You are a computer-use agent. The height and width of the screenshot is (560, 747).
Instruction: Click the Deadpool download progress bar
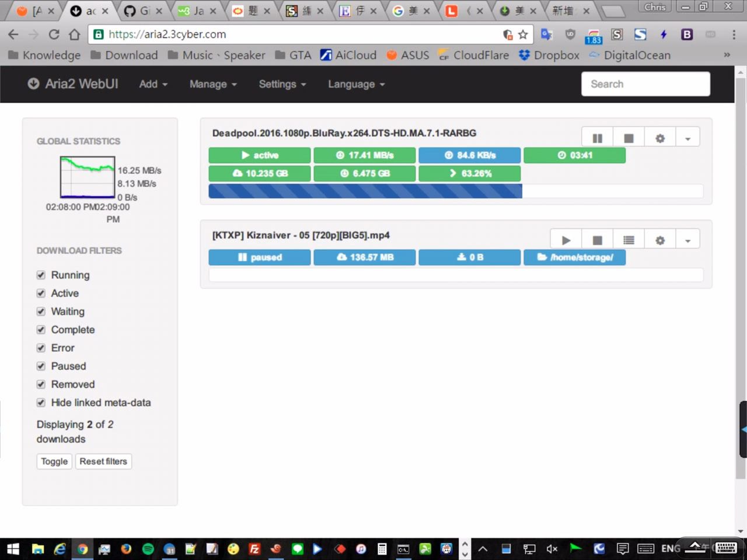[x=456, y=191]
